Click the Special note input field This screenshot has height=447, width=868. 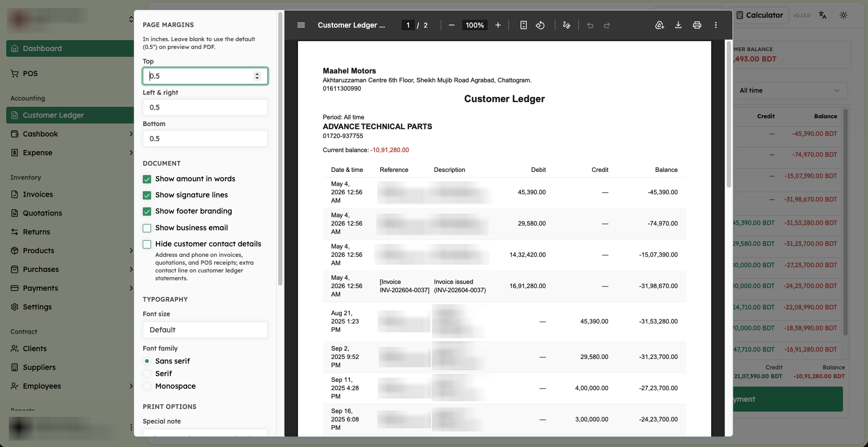[205, 433]
